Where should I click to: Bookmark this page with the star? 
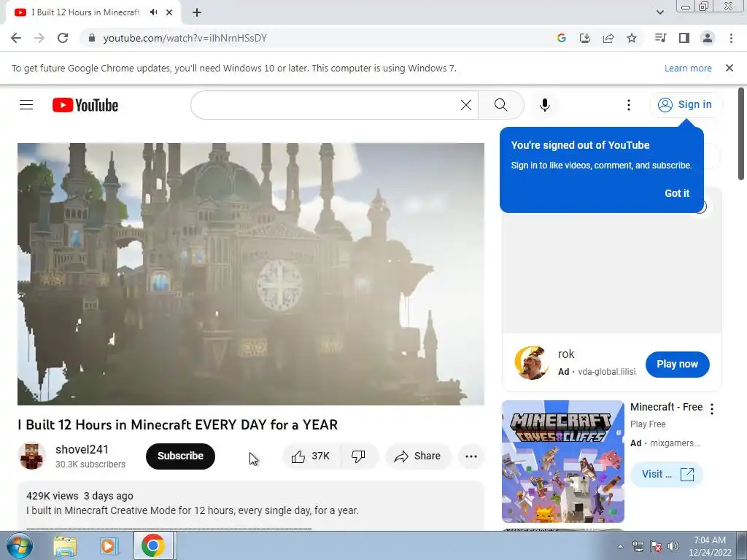(632, 38)
